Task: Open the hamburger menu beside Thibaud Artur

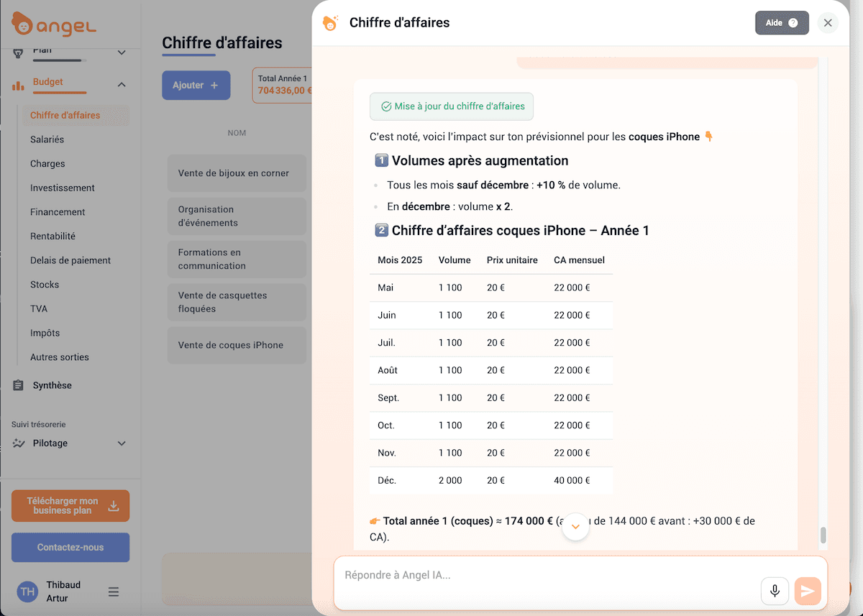Action: click(x=114, y=592)
